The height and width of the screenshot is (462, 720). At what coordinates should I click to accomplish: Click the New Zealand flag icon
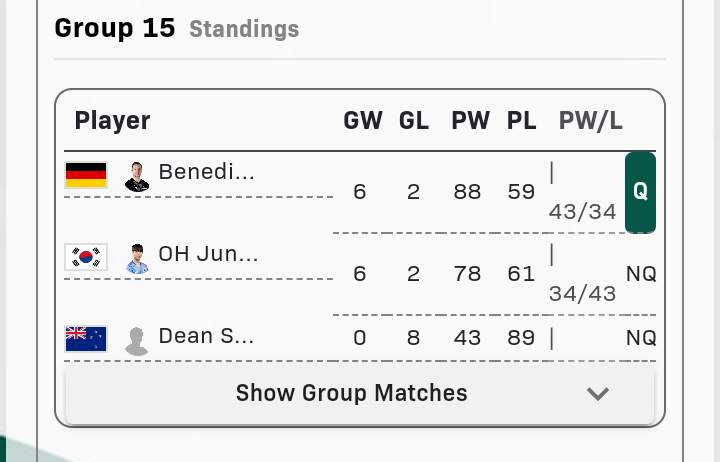pyautogui.click(x=86, y=338)
